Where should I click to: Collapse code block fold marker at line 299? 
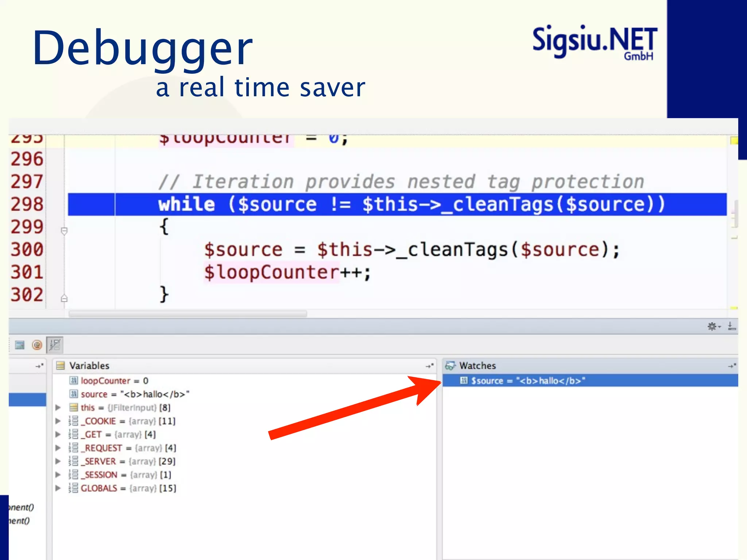click(x=64, y=231)
